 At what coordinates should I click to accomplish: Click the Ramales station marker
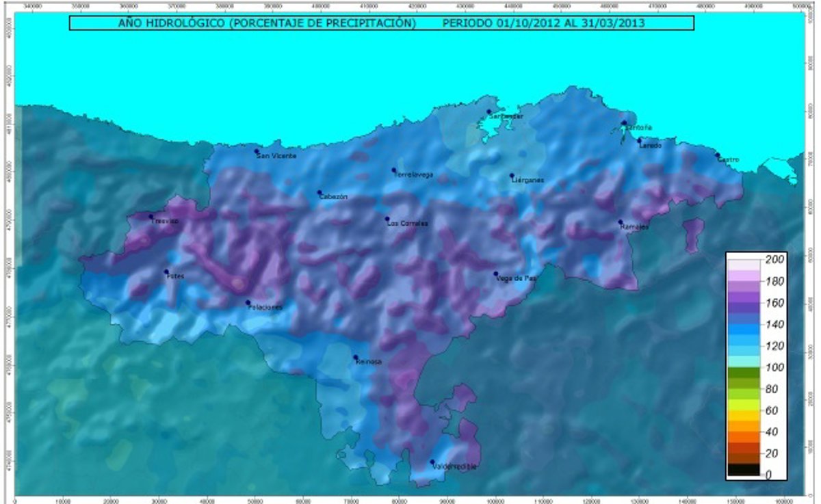pyautogui.click(x=621, y=222)
